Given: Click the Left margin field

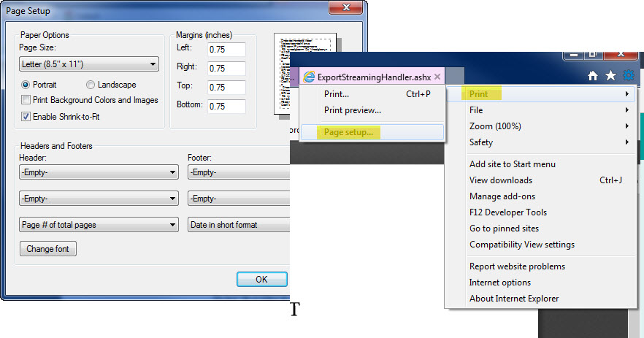Looking at the screenshot, I should point(226,50).
